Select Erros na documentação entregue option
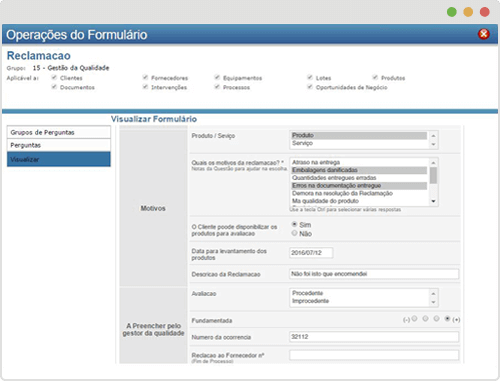500x381 pixels. (359, 185)
